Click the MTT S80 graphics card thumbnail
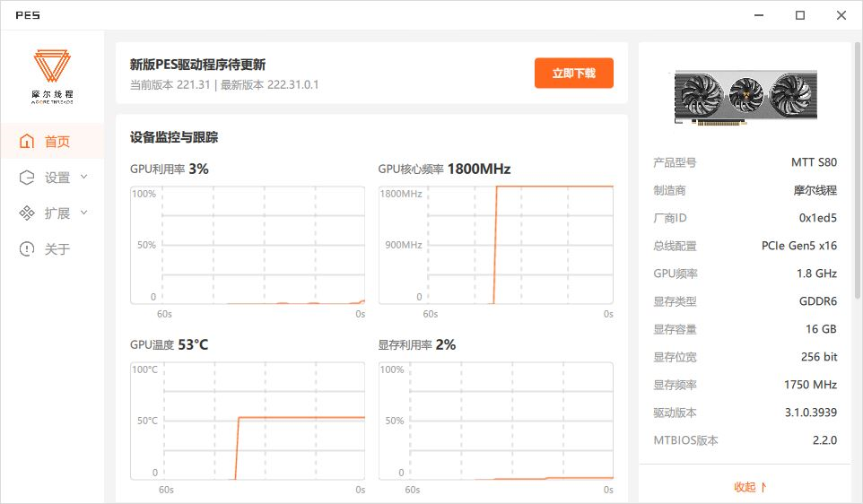 (x=745, y=97)
